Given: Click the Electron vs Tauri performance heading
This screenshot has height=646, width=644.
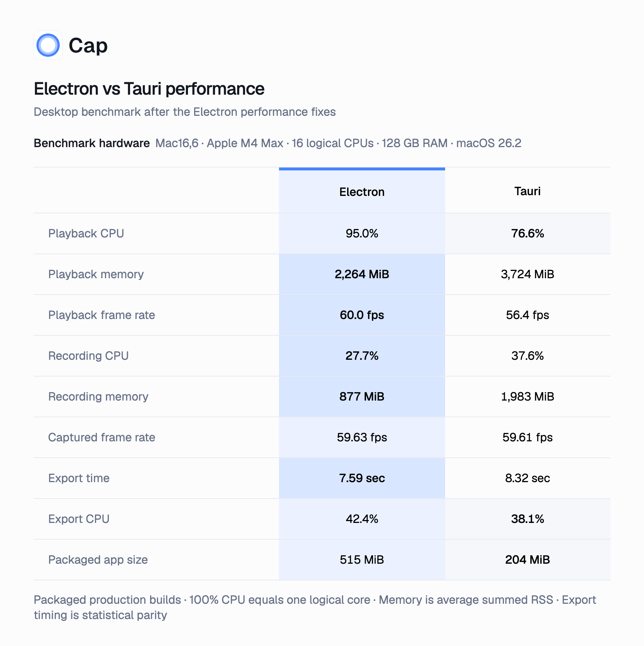Looking at the screenshot, I should click(149, 89).
